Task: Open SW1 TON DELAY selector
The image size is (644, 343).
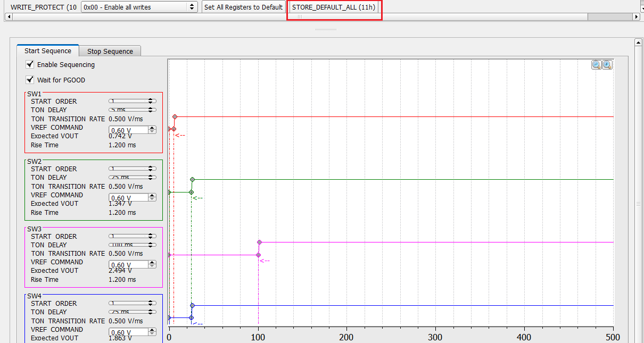Action: tap(132, 110)
